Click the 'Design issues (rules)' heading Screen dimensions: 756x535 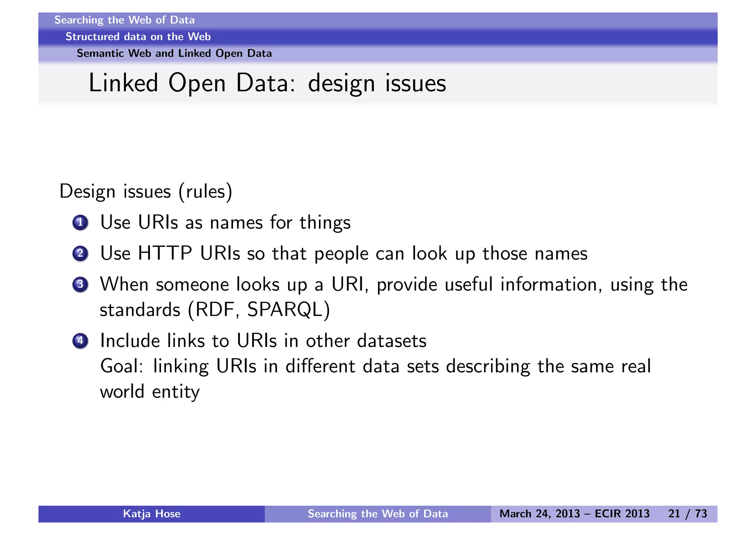[x=146, y=192]
